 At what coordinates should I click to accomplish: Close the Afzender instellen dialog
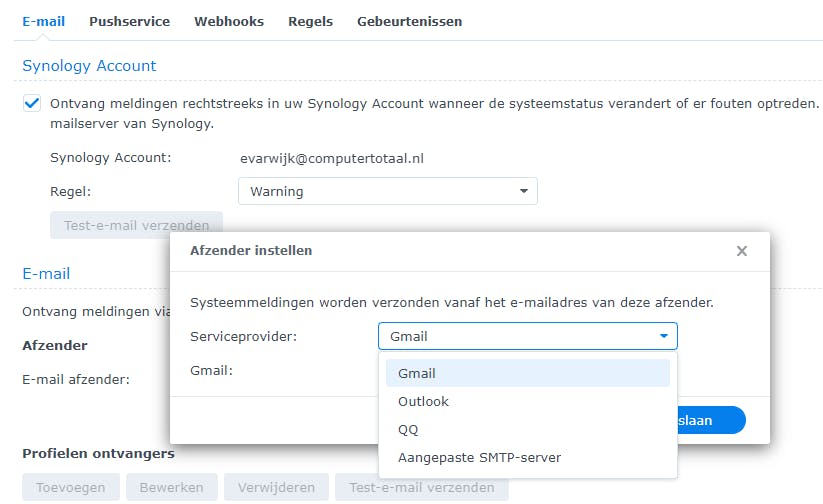[741, 251]
